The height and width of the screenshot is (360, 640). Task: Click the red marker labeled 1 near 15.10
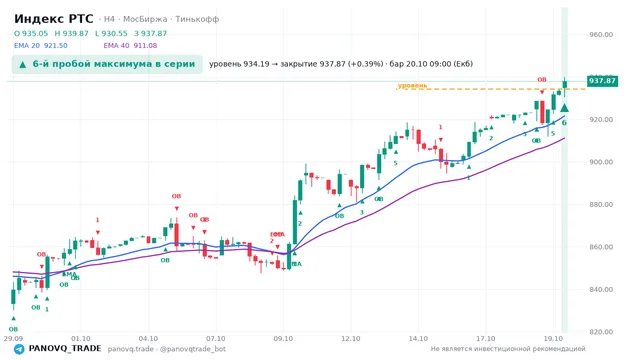click(440, 127)
